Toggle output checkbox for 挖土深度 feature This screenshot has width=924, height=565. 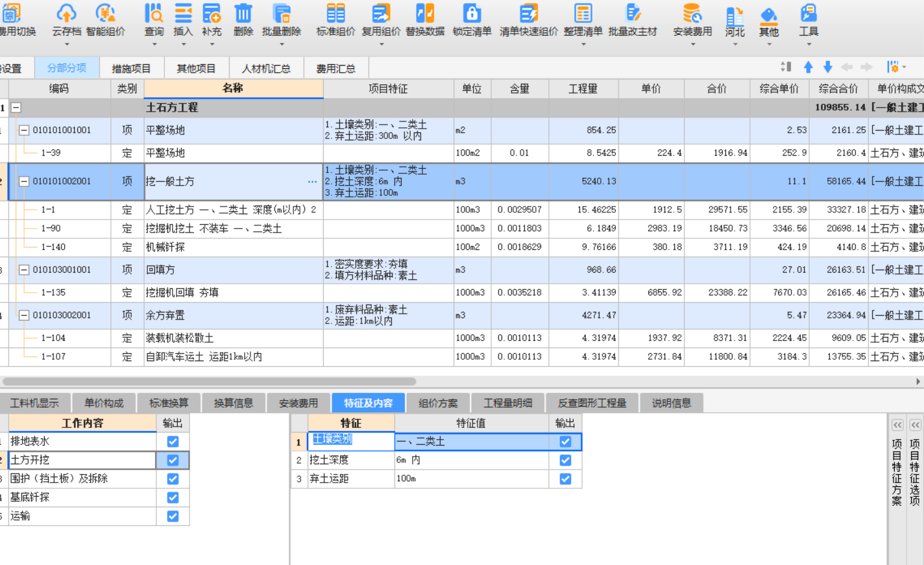click(x=565, y=460)
